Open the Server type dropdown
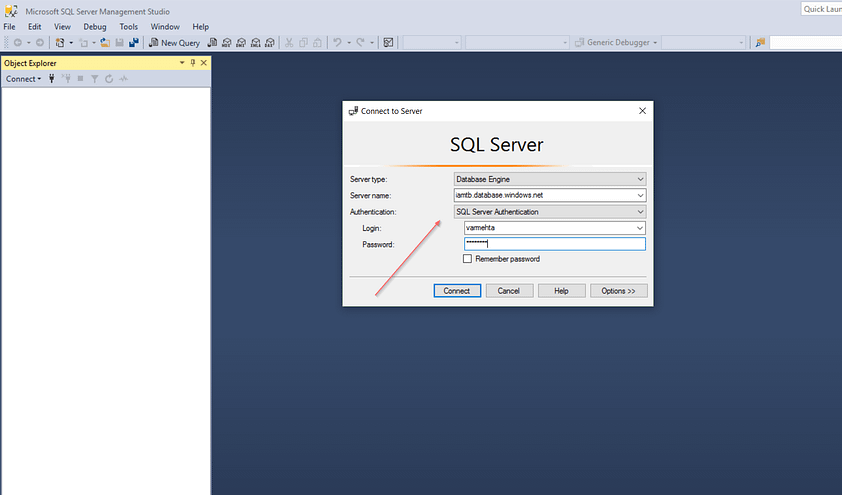Viewport: 842px width, 495px height. pyautogui.click(x=640, y=179)
